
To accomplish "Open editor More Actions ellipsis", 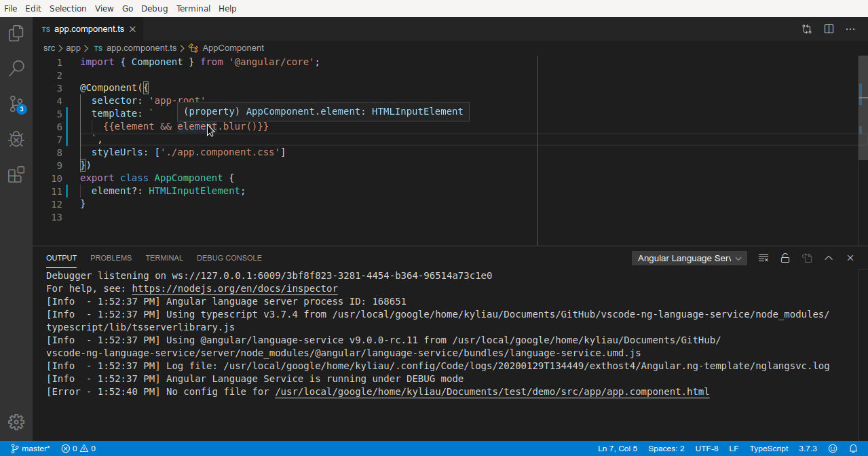I will [x=850, y=29].
